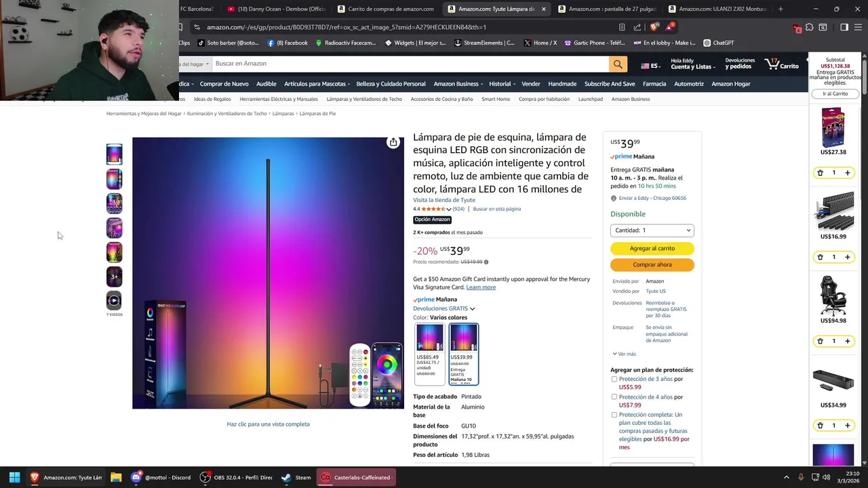Viewport: 868px width, 488px height.
Task: Switch to the Danny Ocean - Dembow tab
Action: (277, 9)
